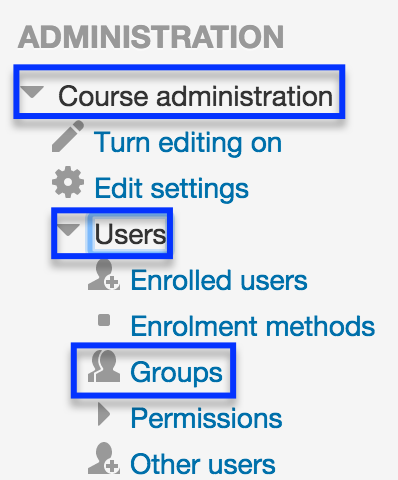
Task: Open the Permissions link
Action: [207, 418]
